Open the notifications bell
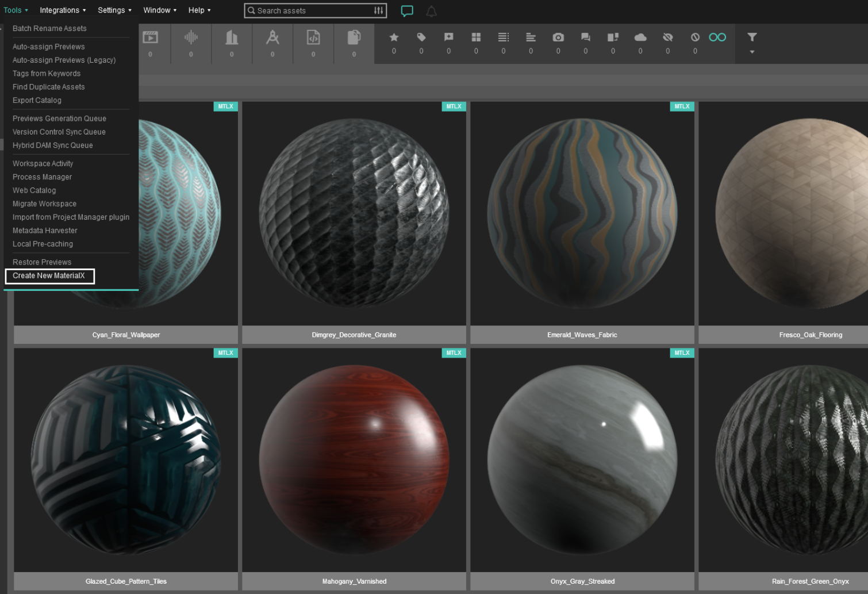 click(x=431, y=11)
